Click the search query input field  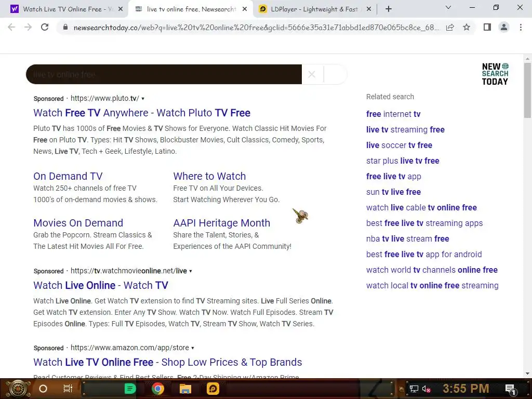tap(164, 74)
